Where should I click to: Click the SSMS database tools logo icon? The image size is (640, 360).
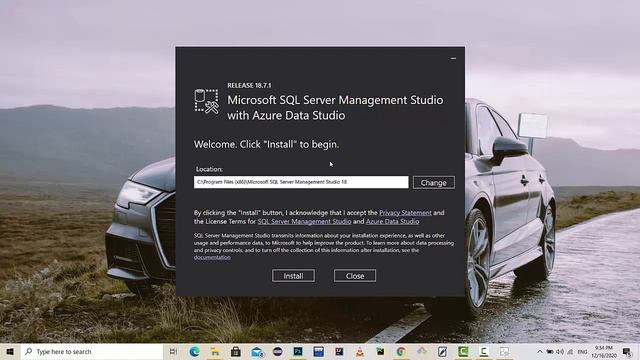(207, 101)
